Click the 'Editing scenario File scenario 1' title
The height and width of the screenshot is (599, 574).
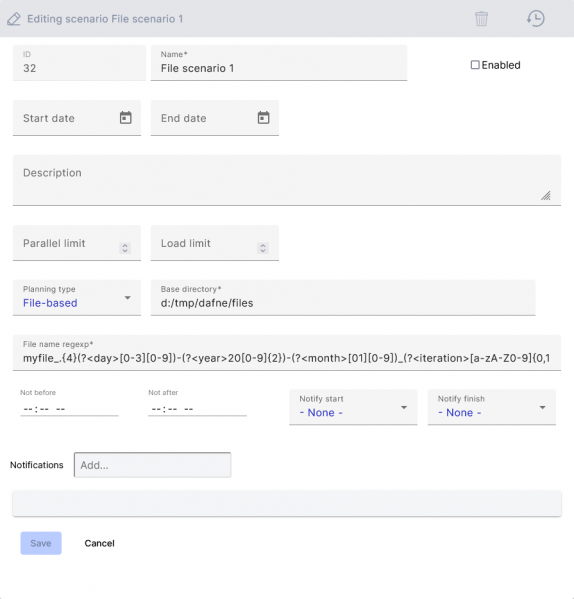point(105,19)
